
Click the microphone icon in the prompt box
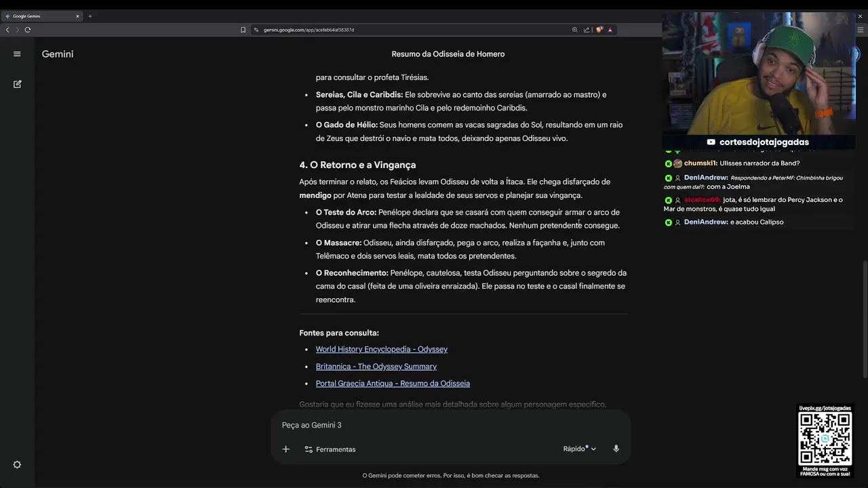pyautogui.click(x=616, y=449)
